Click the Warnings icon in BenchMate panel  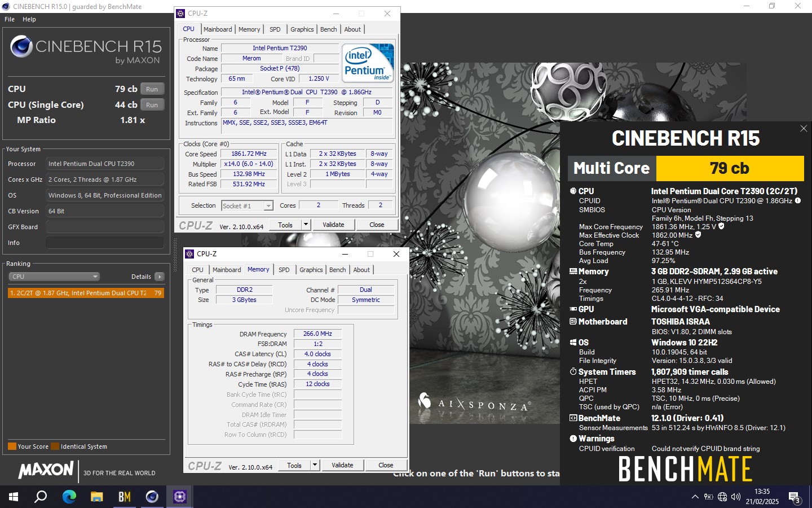tap(573, 439)
